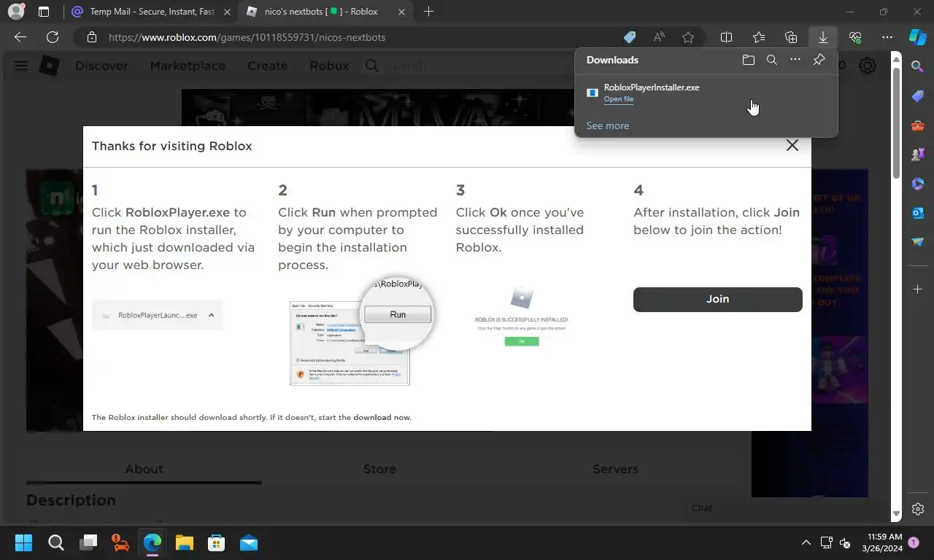
Task: Open Windows taskbar Search
Action: pos(55,542)
